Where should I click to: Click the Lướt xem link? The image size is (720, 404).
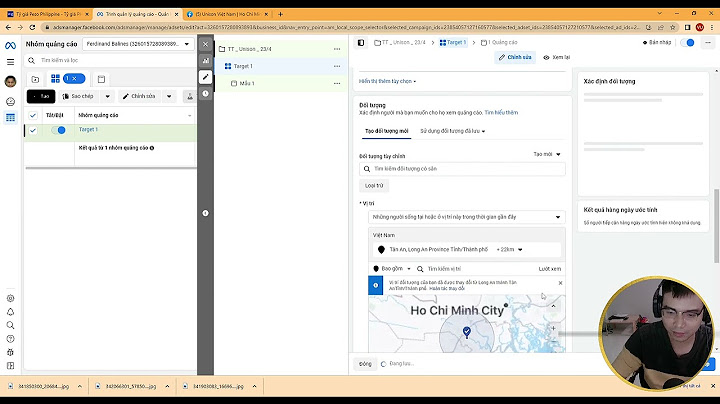[550, 269]
